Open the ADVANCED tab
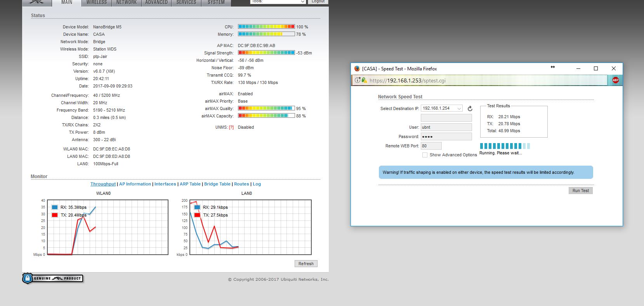This screenshot has height=306, width=644. 156,3
